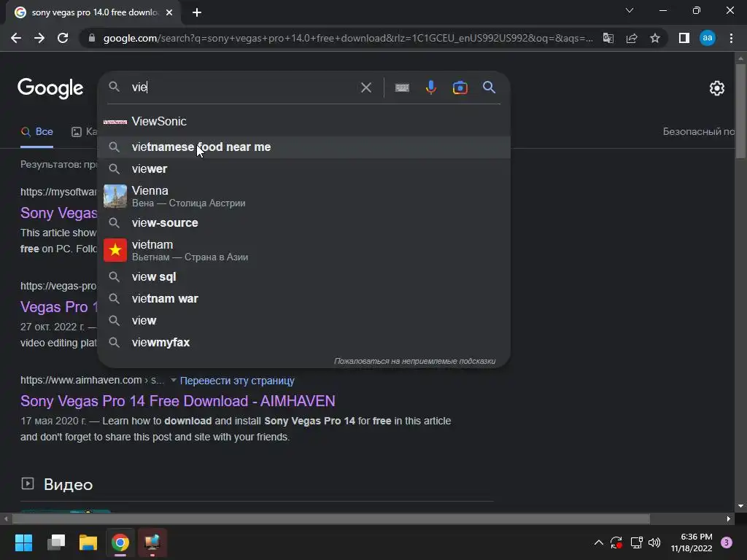Choose the view sql suggestion
This screenshot has height=560, width=747.
click(x=304, y=277)
